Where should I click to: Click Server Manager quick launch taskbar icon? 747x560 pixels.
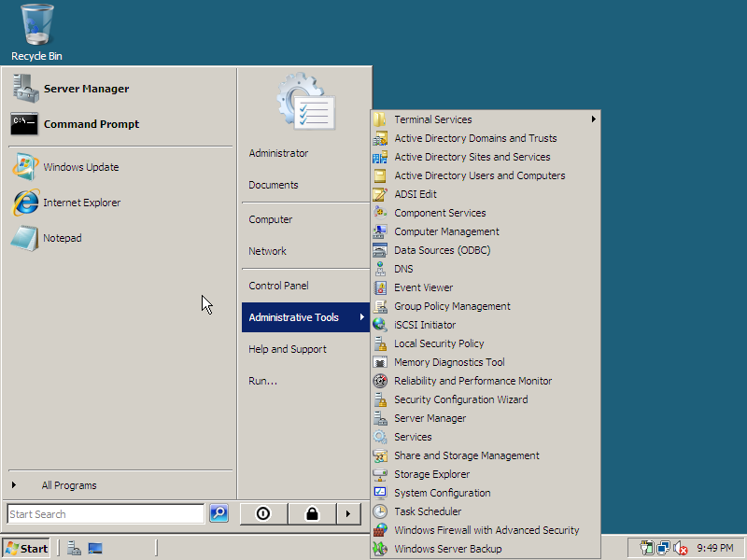pyautogui.click(x=74, y=549)
